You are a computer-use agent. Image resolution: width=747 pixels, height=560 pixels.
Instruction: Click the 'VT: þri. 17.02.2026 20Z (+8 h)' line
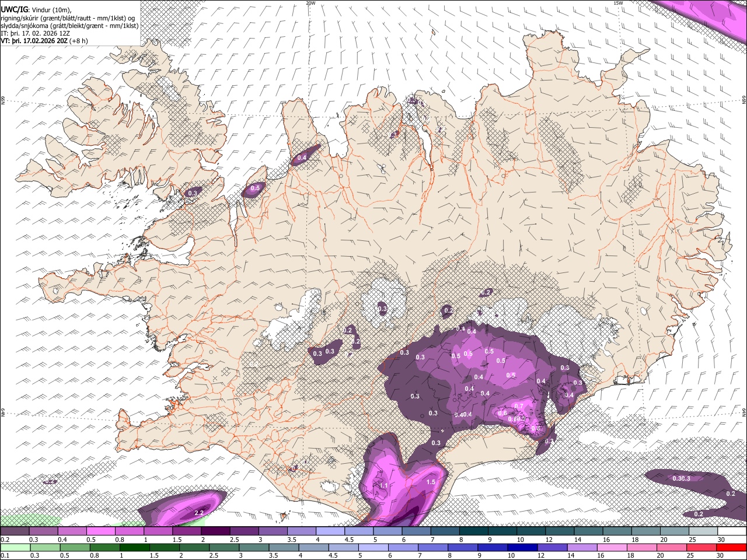(x=44, y=41)
